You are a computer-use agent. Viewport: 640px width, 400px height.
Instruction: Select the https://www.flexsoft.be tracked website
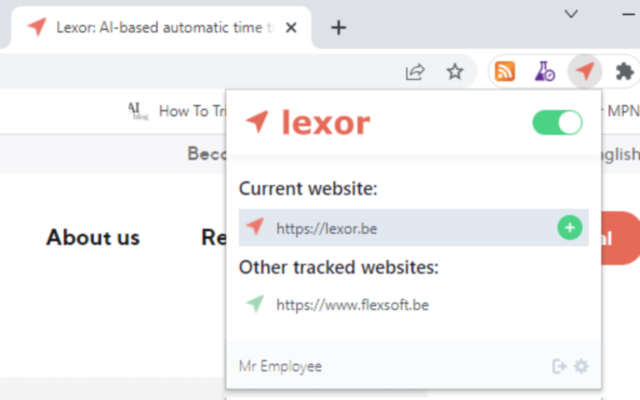pos(352,305)
